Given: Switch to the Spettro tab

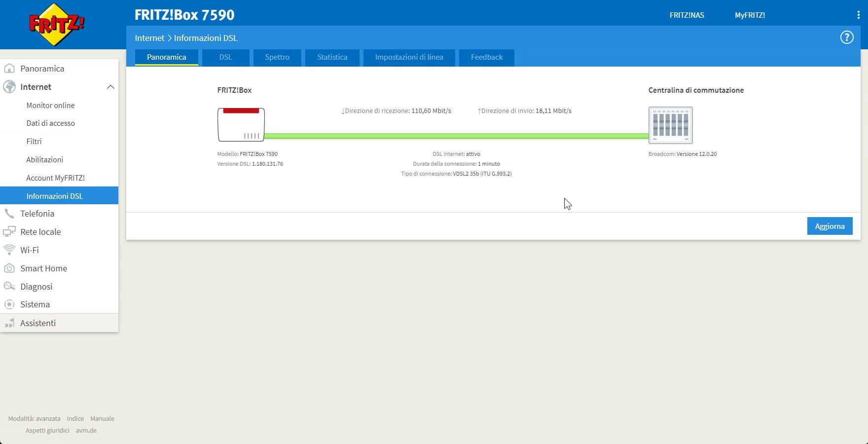Looking at the screenshot, I should [277, 57].
